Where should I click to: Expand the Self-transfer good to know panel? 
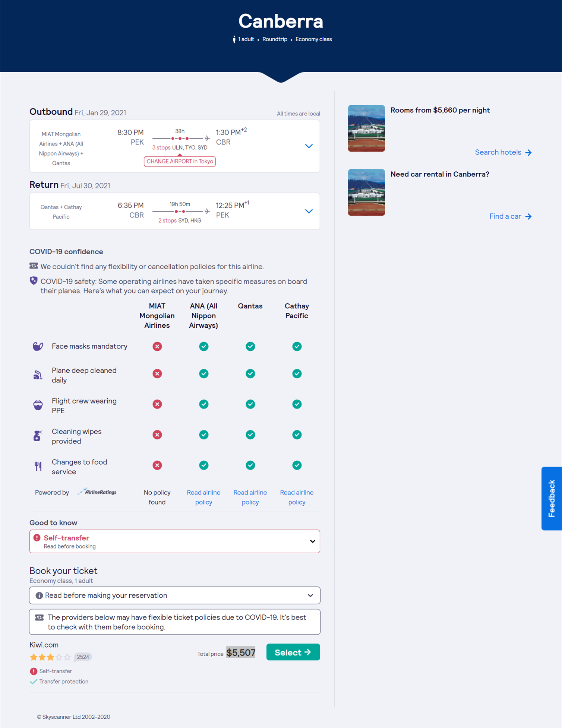tap(312, 541)
